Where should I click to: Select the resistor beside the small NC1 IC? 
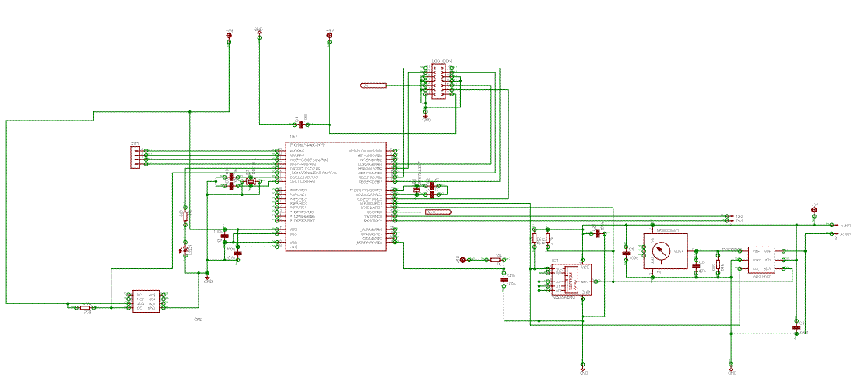(x=84, y=307)
